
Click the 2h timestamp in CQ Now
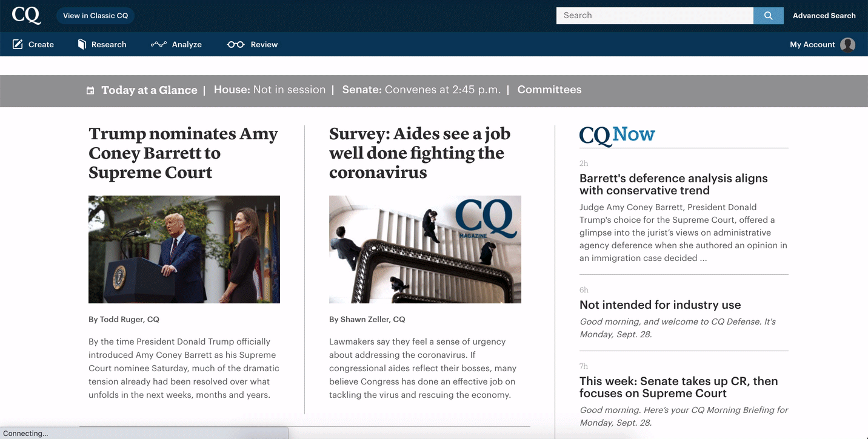point(584,163)
